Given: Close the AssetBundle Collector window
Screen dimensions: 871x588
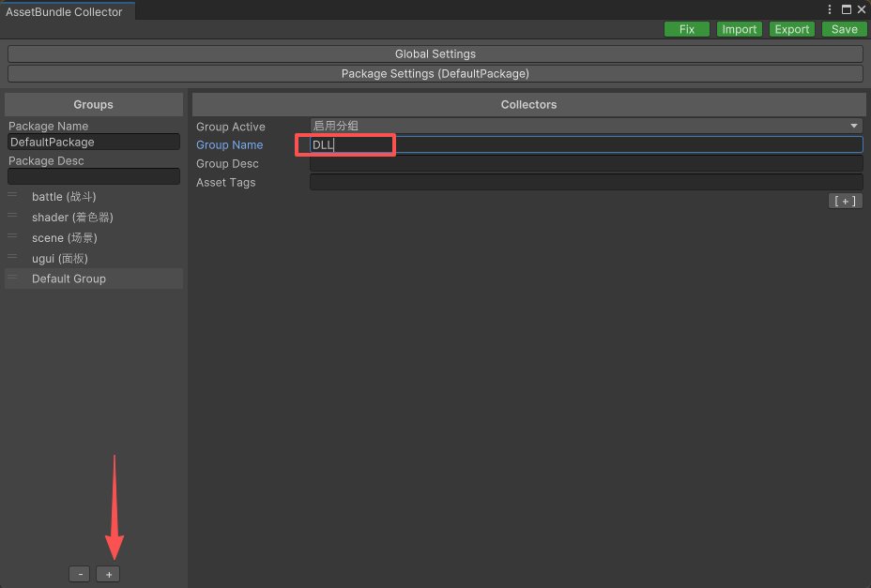Looking at the screenshot, I should click(862, 9).
